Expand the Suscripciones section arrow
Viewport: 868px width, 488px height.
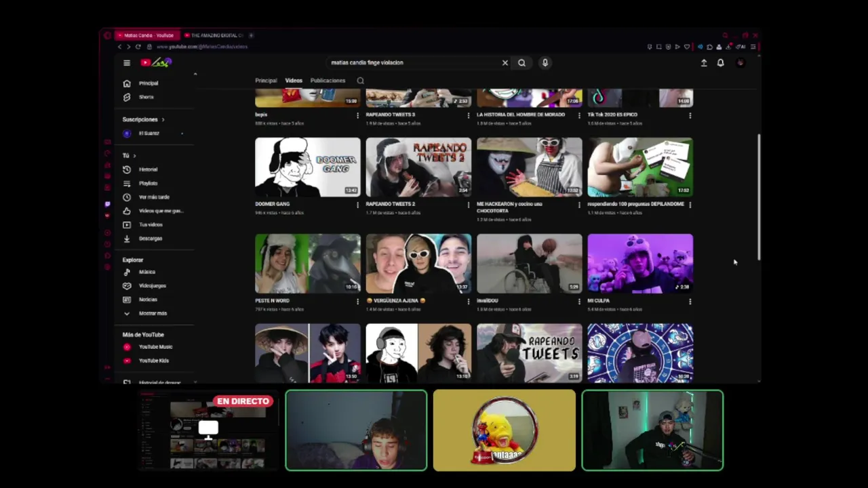click(x=163, y=119)
